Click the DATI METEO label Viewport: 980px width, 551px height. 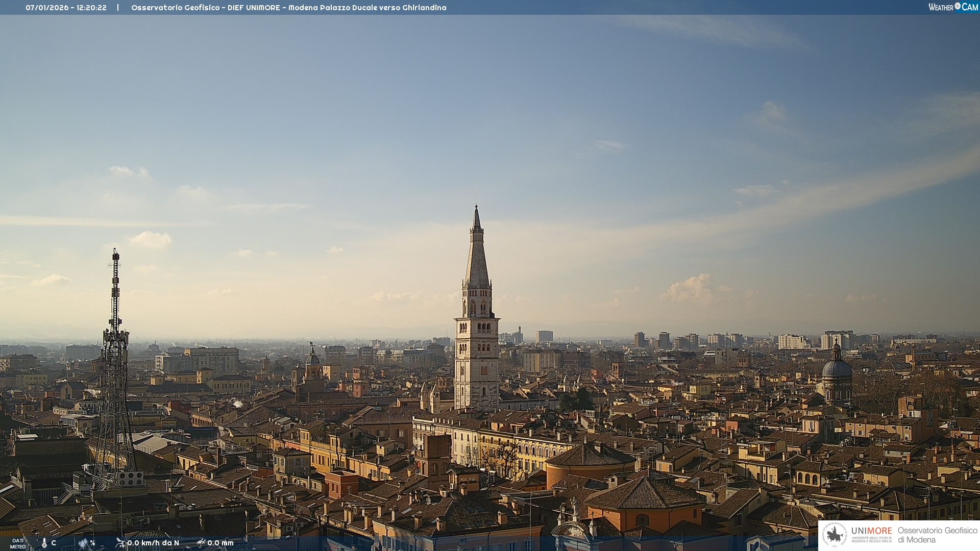[x=18, y=543]
